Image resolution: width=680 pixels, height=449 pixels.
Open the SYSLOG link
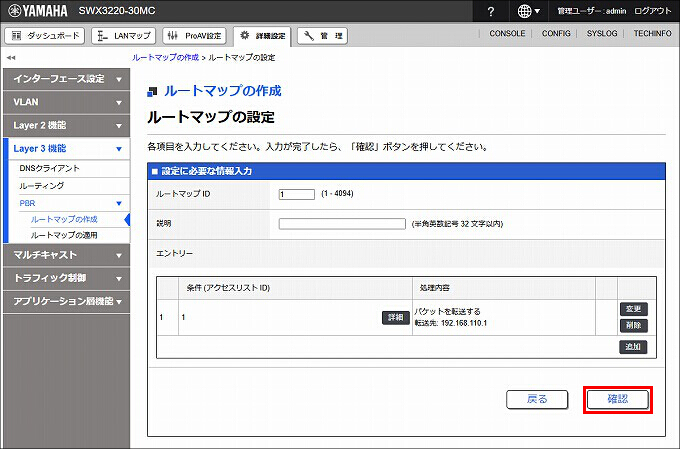602,33
